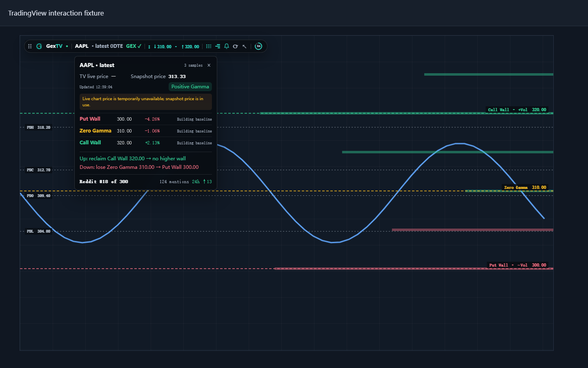Screen dimensions: 588x368
Task: Click the Zero Gamma 310.00 chart label
Action: pos(525,187)
